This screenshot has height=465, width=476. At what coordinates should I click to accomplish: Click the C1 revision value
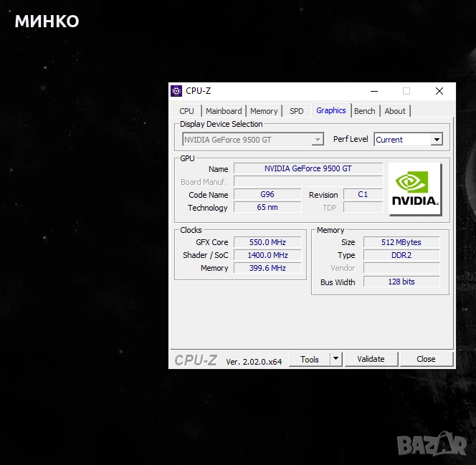coord(363,194)
